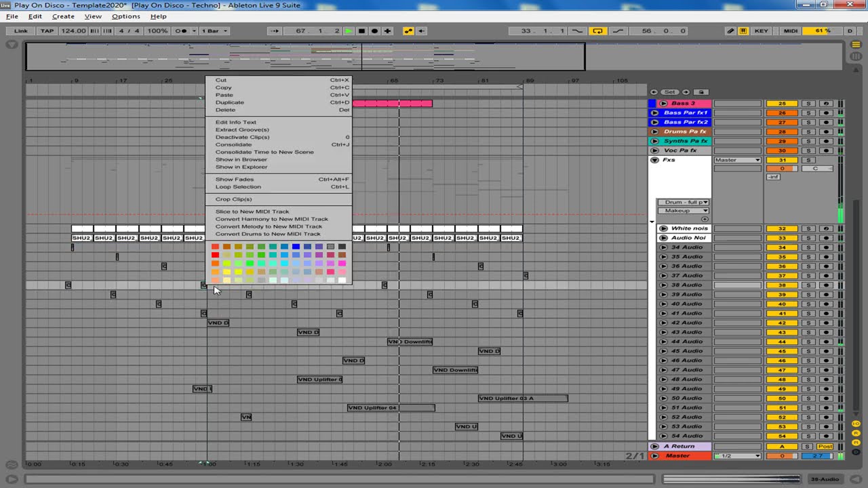Toggle the KEY map mode switch
Image resolution: width=868 pixels, height=488 pixels.
click(762, 31)
